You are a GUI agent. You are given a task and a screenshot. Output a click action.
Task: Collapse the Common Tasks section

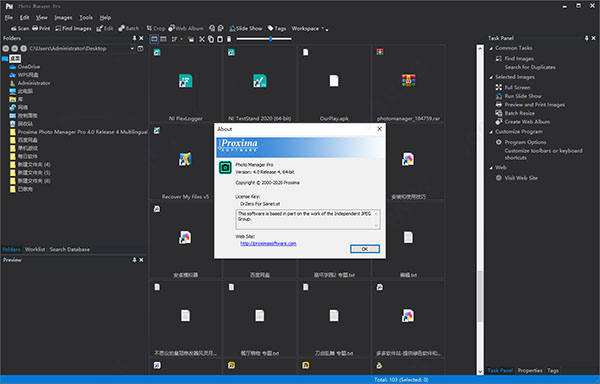point(491,48)
